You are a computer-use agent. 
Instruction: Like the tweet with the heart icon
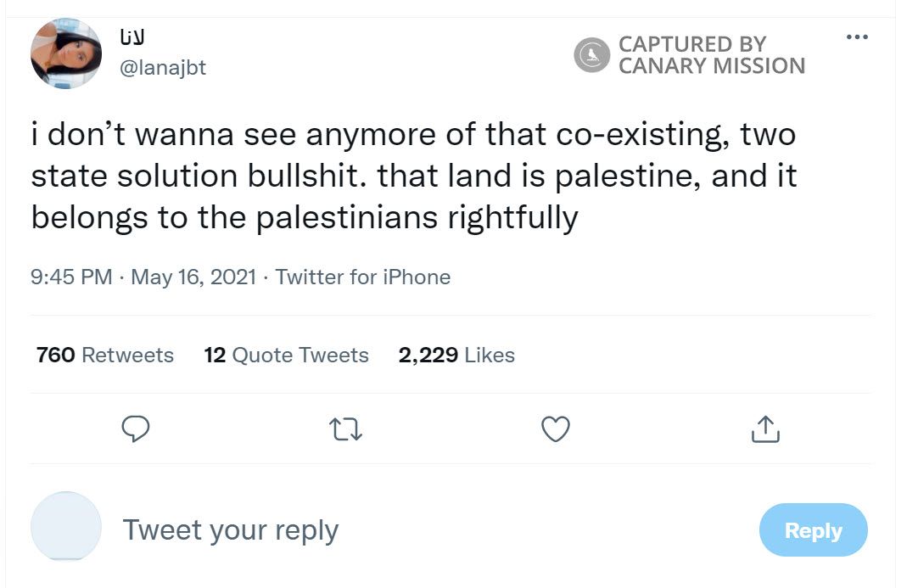[556, 429]
